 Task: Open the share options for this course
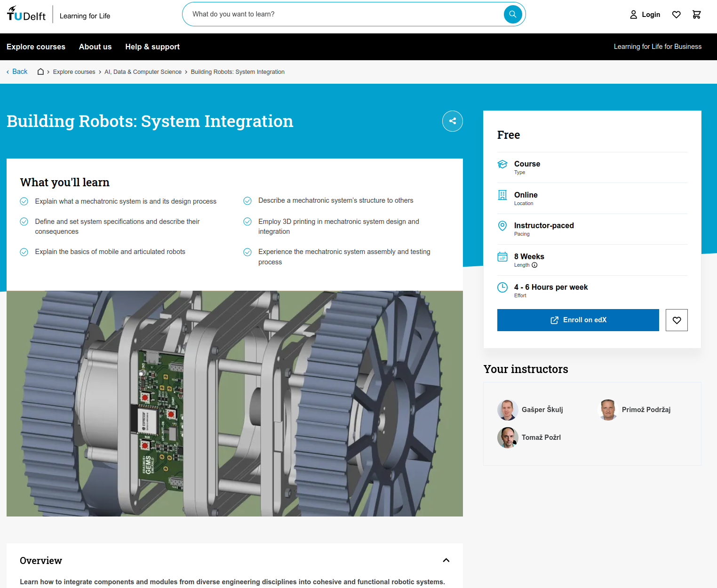452,121
